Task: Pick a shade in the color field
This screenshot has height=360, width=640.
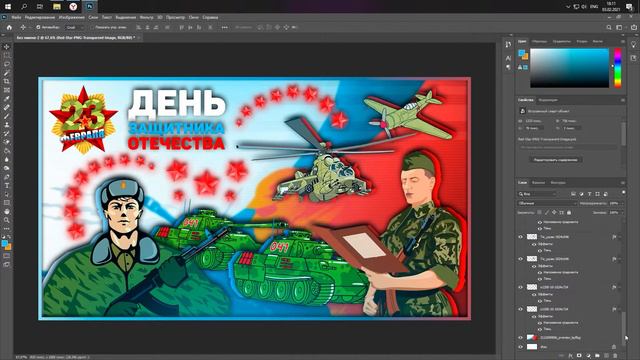Action: [x=569, y=68]
